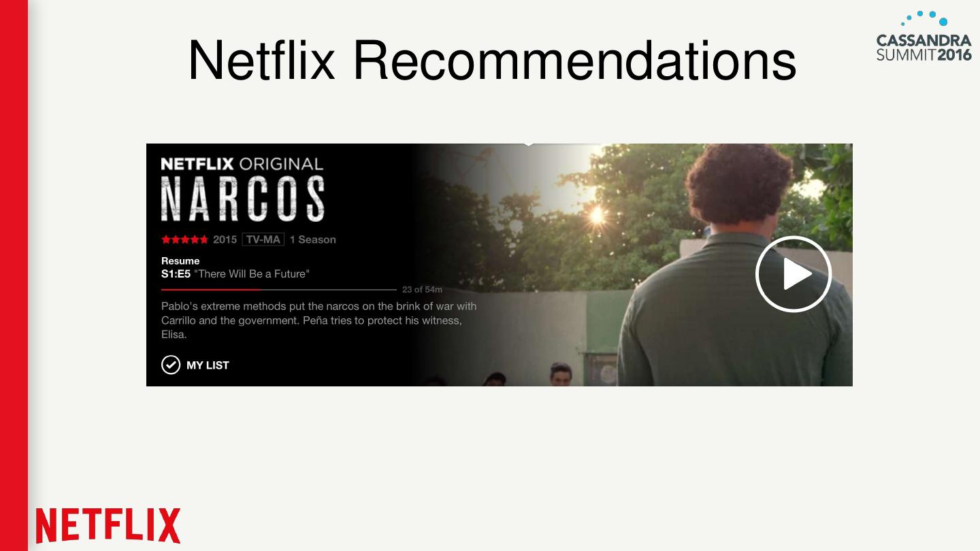Viewport: 980px width, 551px height.
Task: Click the TV-MA rating badge
Action: coord(263,239)
